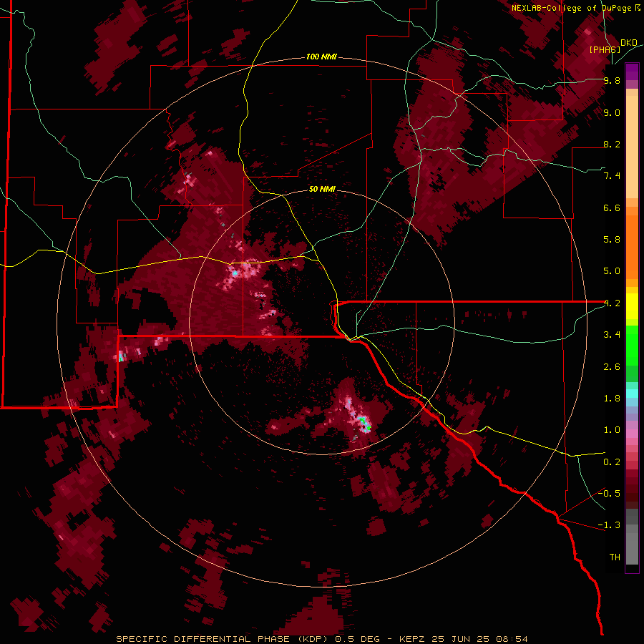644x644 pixels.
Task: Select the 1.8 scale label
Action: 612,399
